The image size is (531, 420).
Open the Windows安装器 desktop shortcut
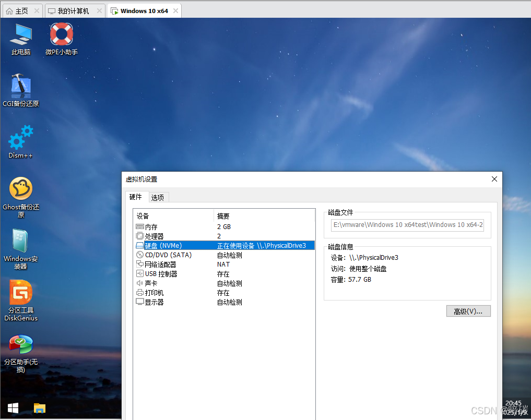pyautogui.click(x=21, y=249)
